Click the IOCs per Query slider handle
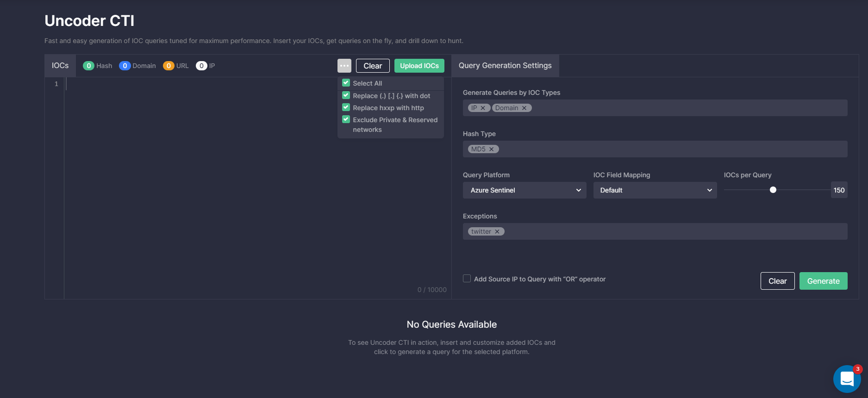 tap(773, 190)
